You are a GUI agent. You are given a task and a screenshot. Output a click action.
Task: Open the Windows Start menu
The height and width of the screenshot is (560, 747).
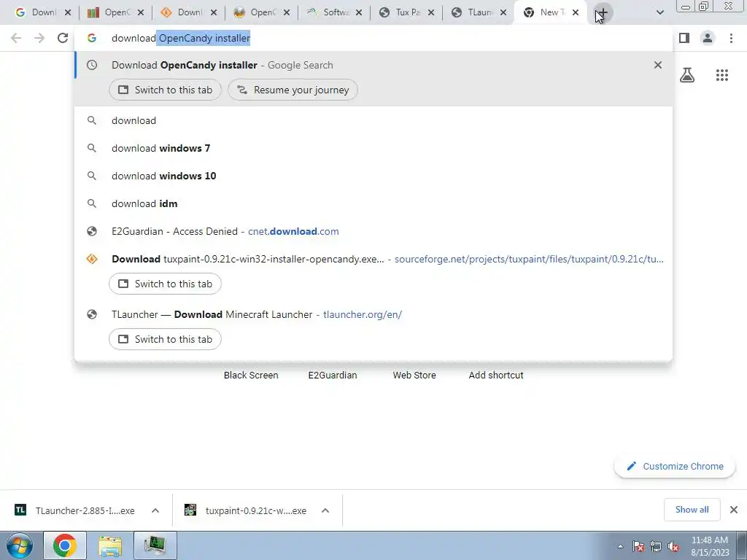(19, 545)
